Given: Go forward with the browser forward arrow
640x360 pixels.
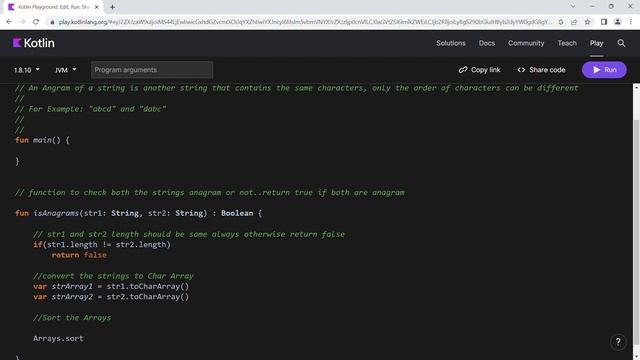Looking at the screenshot, I should (x=22, y=22).
